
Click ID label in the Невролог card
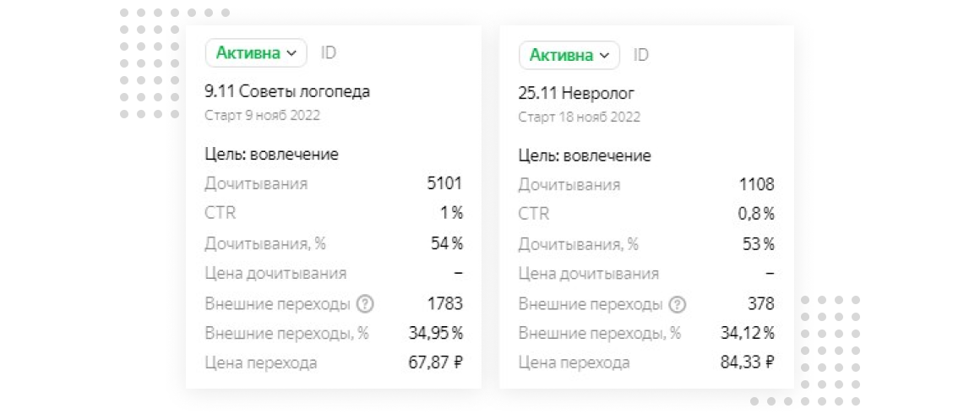click(x=640, y=56)
